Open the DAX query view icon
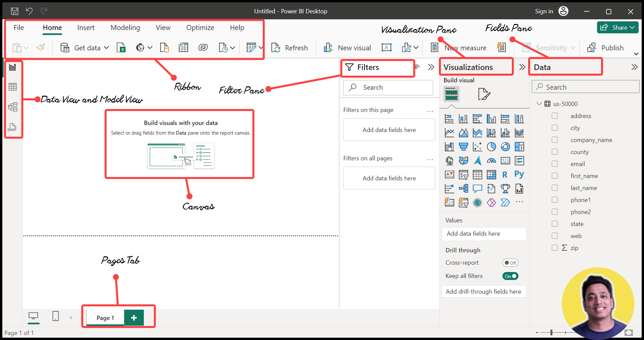 (x=12, y=127)
